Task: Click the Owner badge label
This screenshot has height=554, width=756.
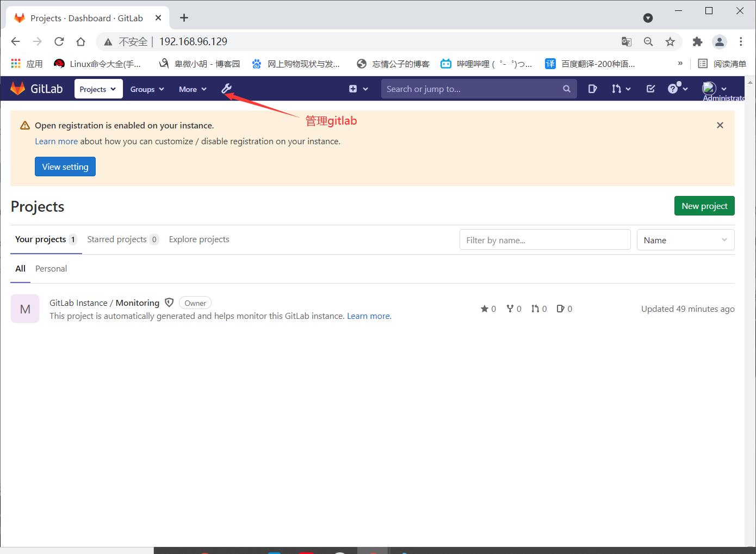Action: 195,303
